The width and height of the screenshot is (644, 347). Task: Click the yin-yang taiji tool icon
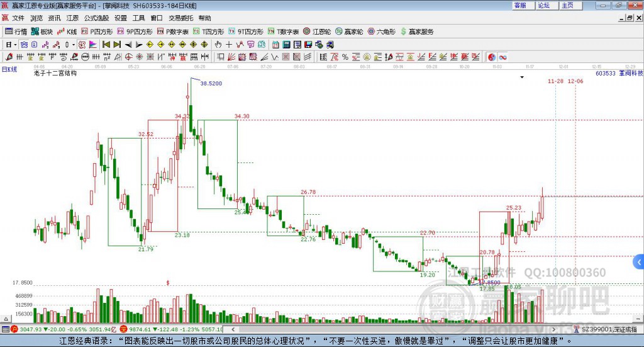pyautogui.click(x=492, y=57)
